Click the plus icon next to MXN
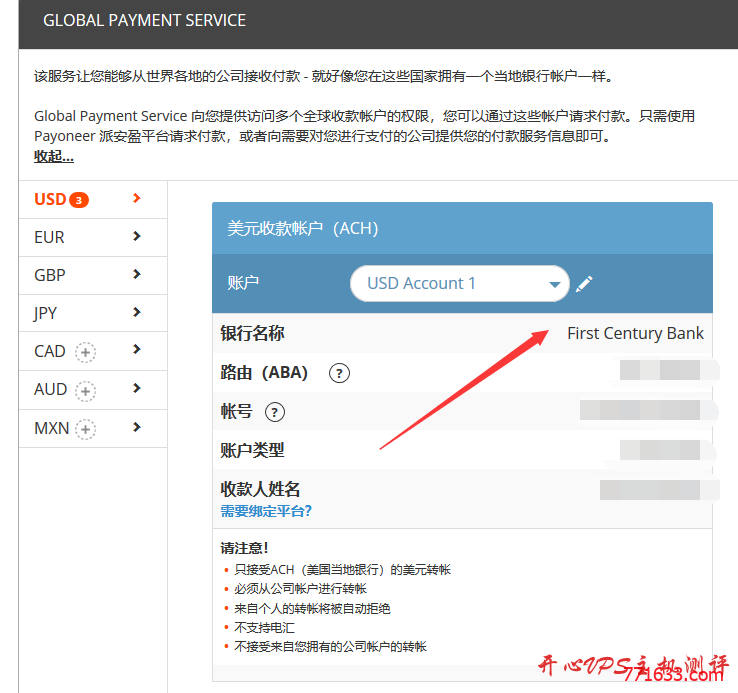The width and height of the screenshot is (738, 693). point(87,428)
